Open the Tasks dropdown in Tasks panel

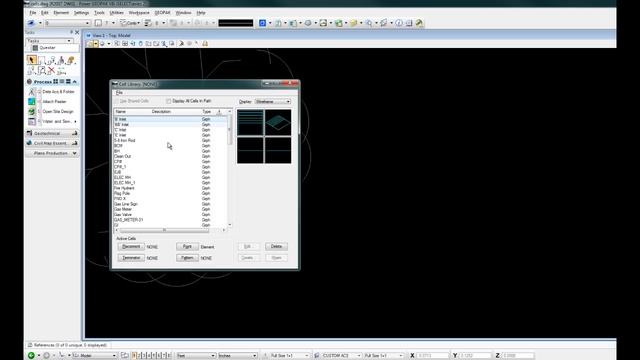click(x=49, y=40)
